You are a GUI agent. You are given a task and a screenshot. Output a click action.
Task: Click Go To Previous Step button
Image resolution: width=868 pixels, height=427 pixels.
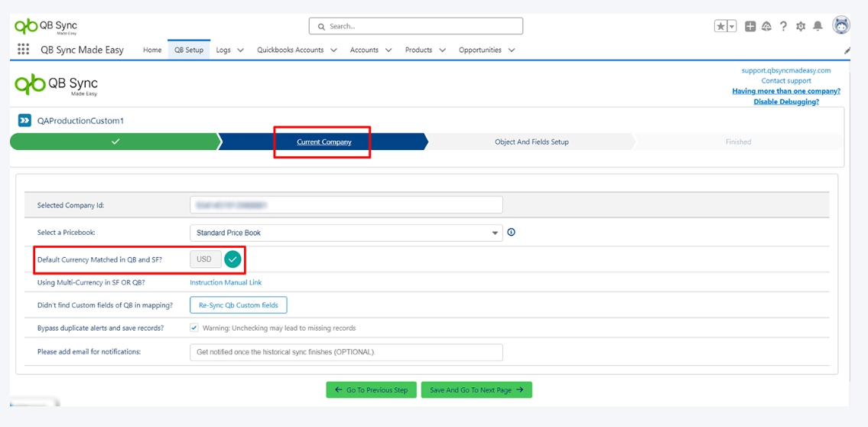point(372,390)
